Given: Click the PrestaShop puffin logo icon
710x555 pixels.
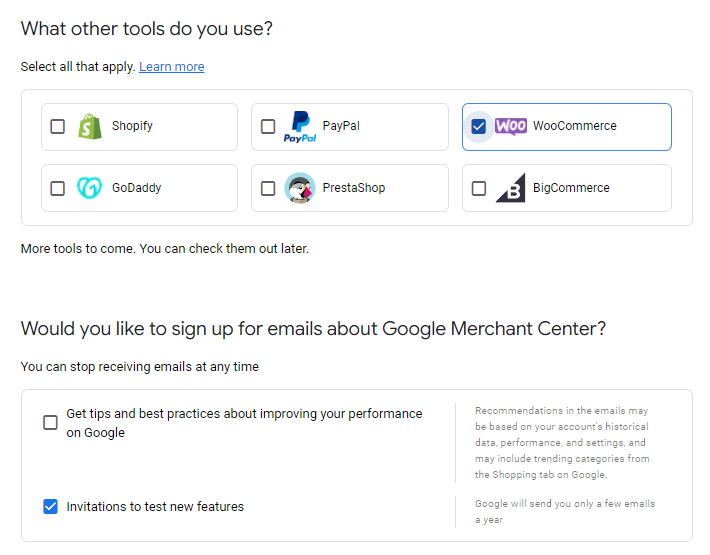Looking at the screenshot, I should (300, 188).
